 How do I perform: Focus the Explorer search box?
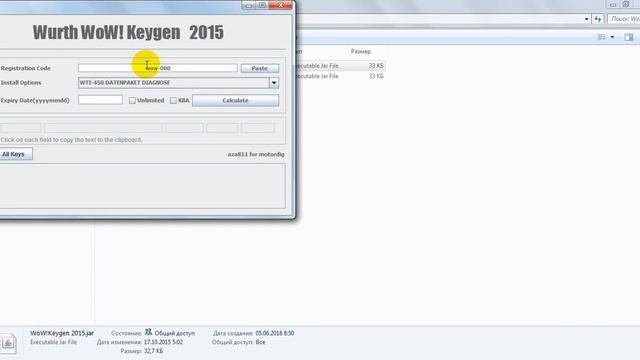coord(624,19)
